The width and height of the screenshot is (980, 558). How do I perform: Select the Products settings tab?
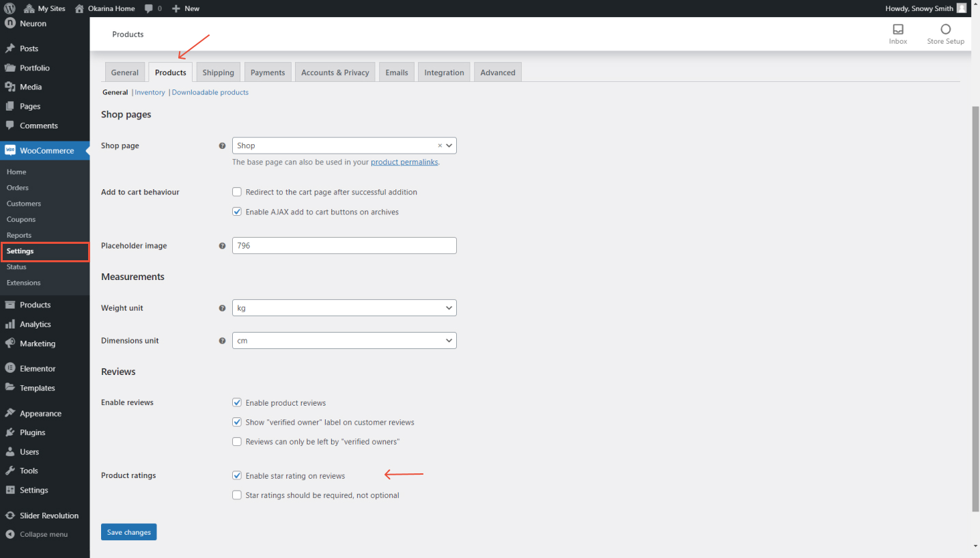click(x=171, y=72)
